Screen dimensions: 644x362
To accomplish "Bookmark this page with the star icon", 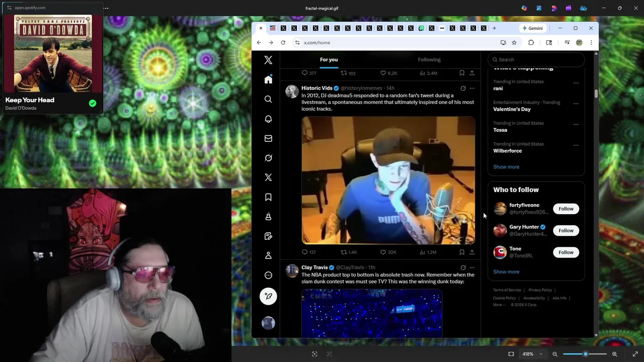I will [514, 43].
